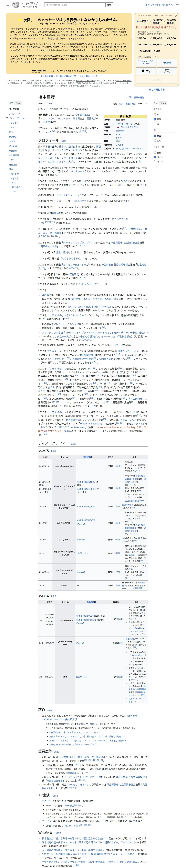Screen dimensions: 186x868
Task: Click the 寄付 donate link in header
Action: pos(147,5)
